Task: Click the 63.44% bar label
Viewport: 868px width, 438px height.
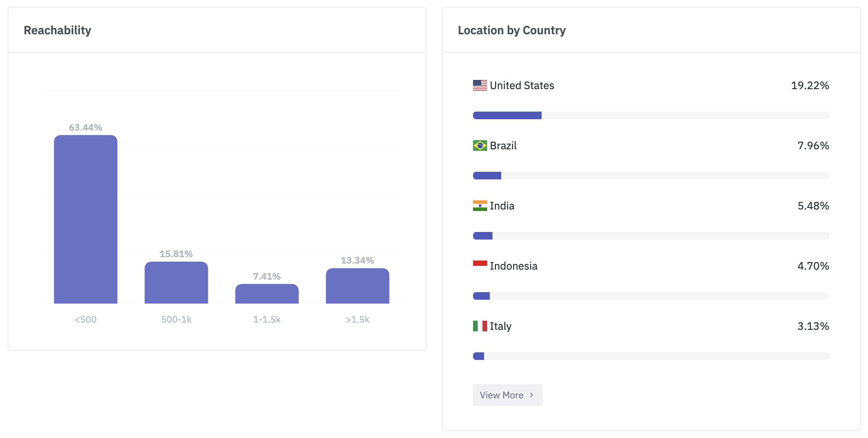Action: coord(86,128)
